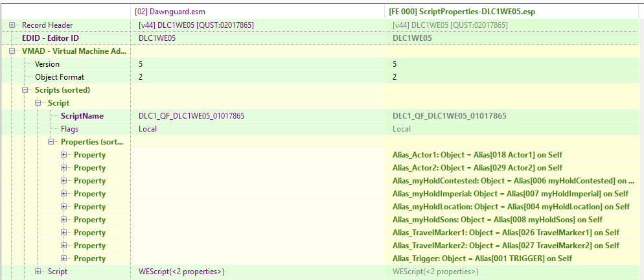The image size is (644, 280).
Task: Select the Property label for Alias_Actor1 row
Action: pos(89,155)
